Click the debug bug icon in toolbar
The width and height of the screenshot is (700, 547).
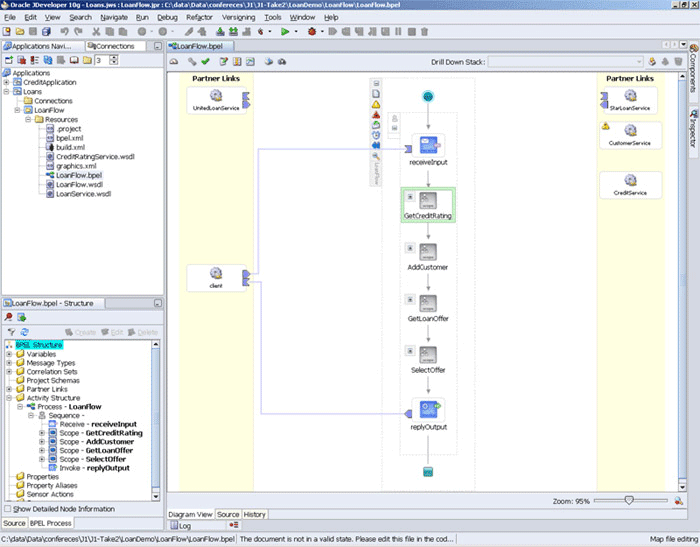[x=313, y=32]
